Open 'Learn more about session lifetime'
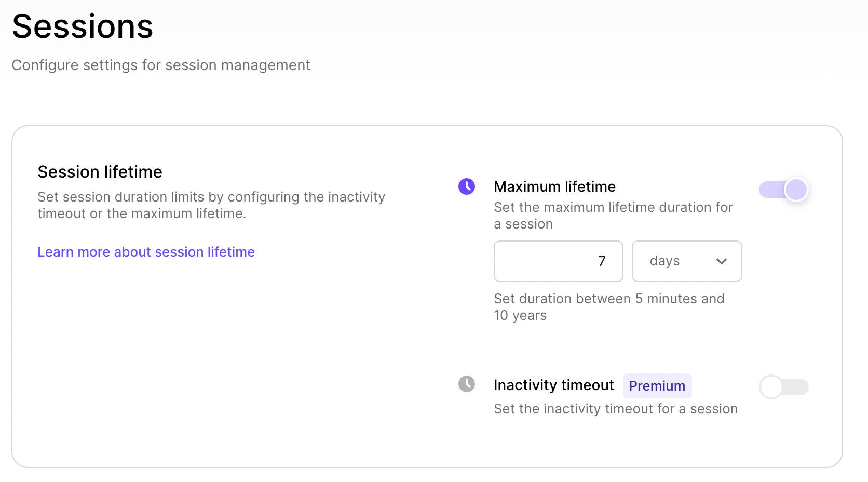The height and width of the screenshot is (482, 868). 146,252
